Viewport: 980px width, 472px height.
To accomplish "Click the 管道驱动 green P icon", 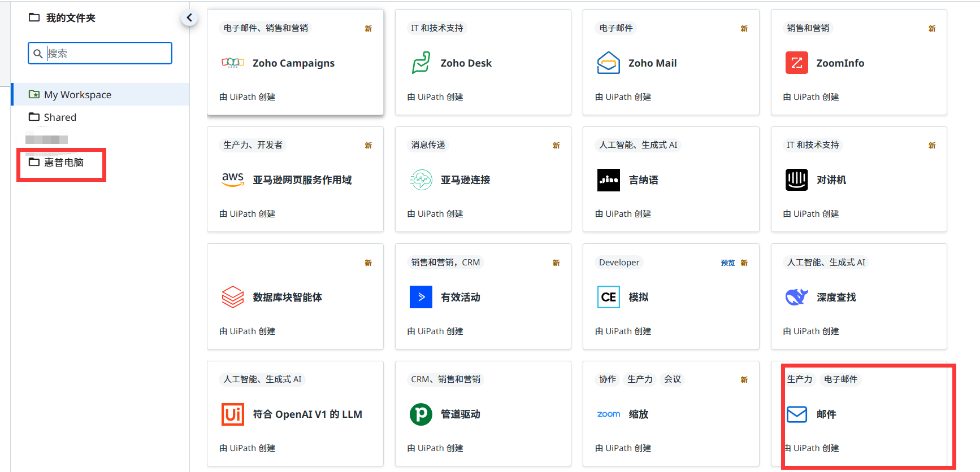I will pyautogui.click(x=421, y=414).
